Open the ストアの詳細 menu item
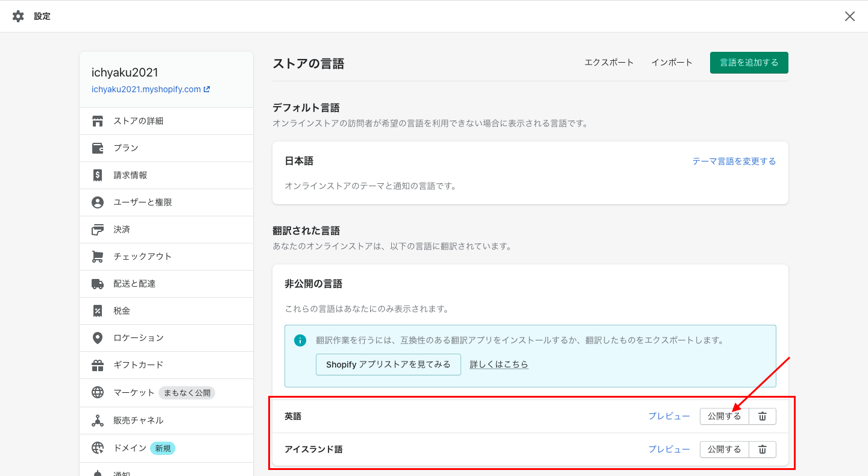This screenshot has width=868, height=476. [x=166, y=121]
